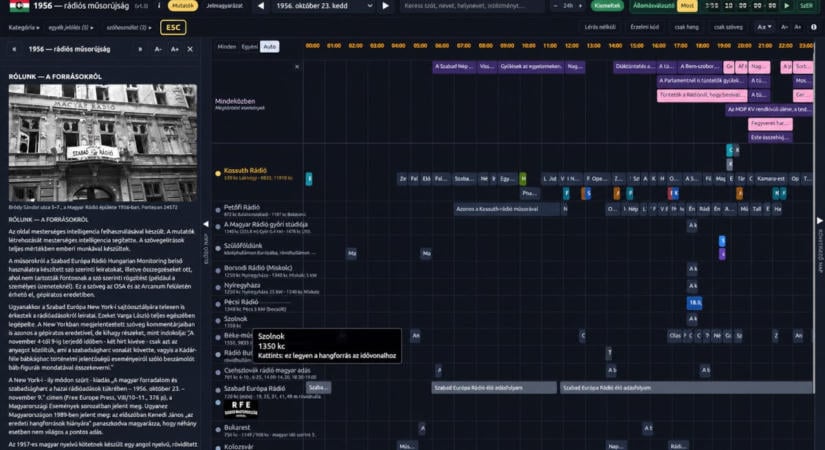Select the Auto view tab

point(269,46)
